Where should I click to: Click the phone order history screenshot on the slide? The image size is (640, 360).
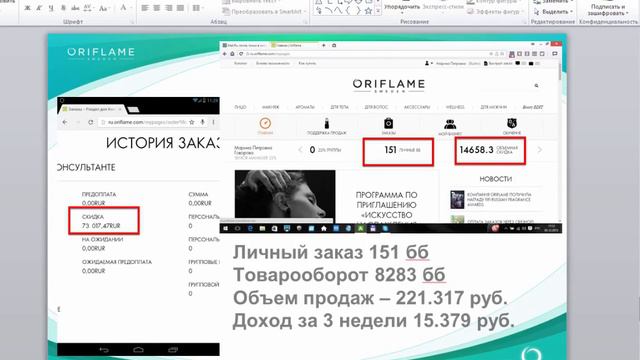click(x=138, y=226)
